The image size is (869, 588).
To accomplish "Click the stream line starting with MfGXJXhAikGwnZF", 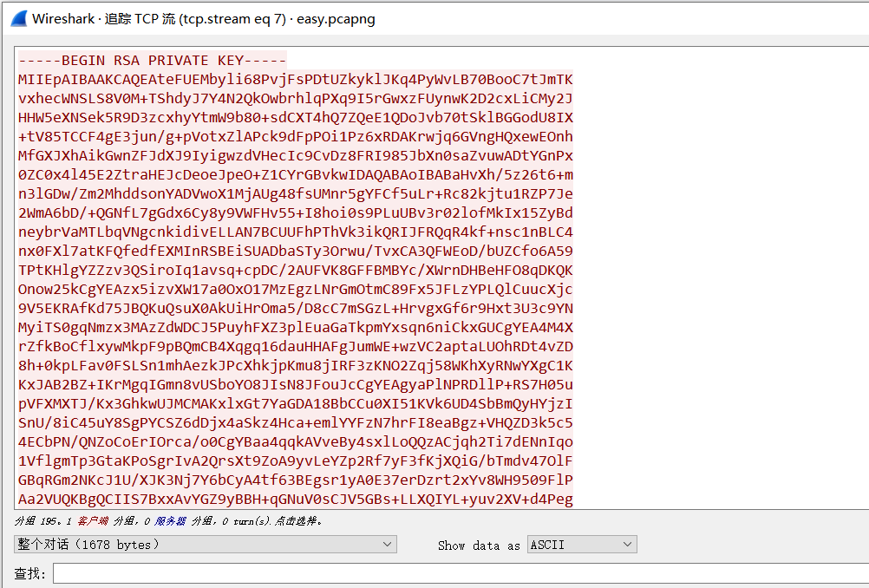I will pos(295,156).
